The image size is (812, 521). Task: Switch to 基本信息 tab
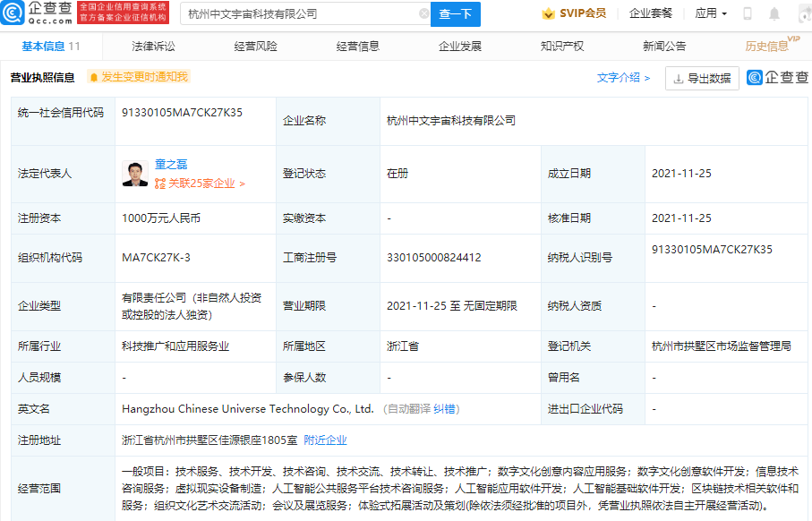51,46
